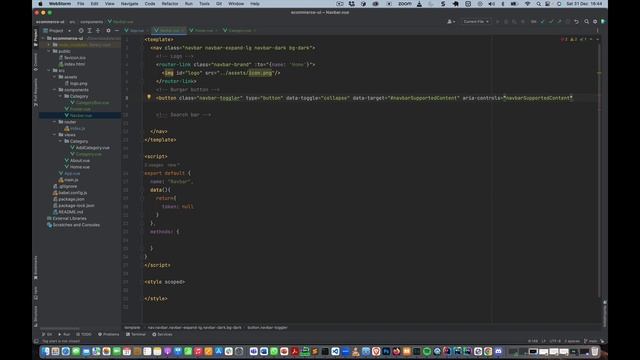Click the error count inspection indicator
The image size is (640, 360).
click(x=564, y=40)
